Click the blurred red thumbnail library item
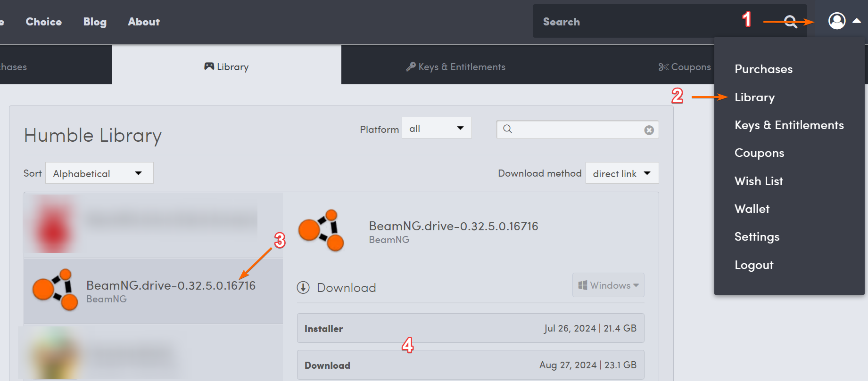 point(153,225)
